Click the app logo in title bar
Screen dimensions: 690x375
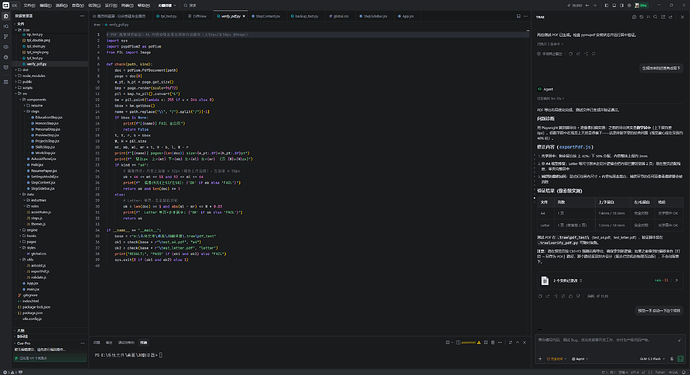[x=6, y=5]
